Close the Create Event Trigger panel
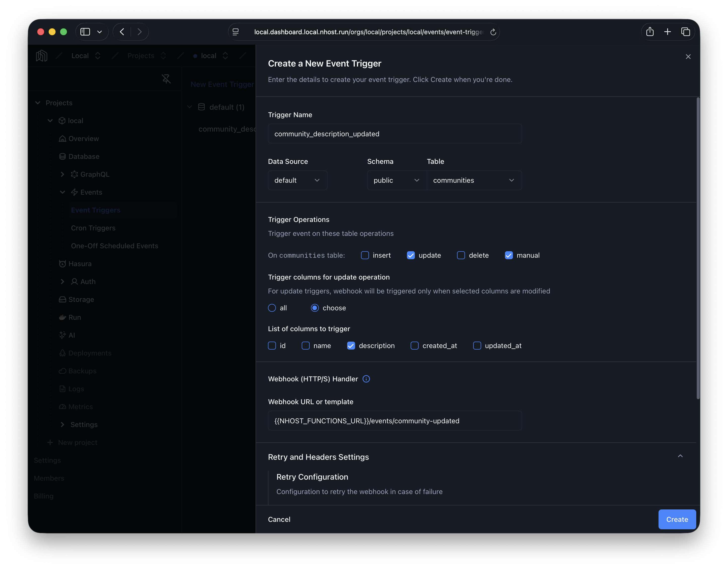The width and height of the screenshot is (728, 570). (x=688, y=57)
